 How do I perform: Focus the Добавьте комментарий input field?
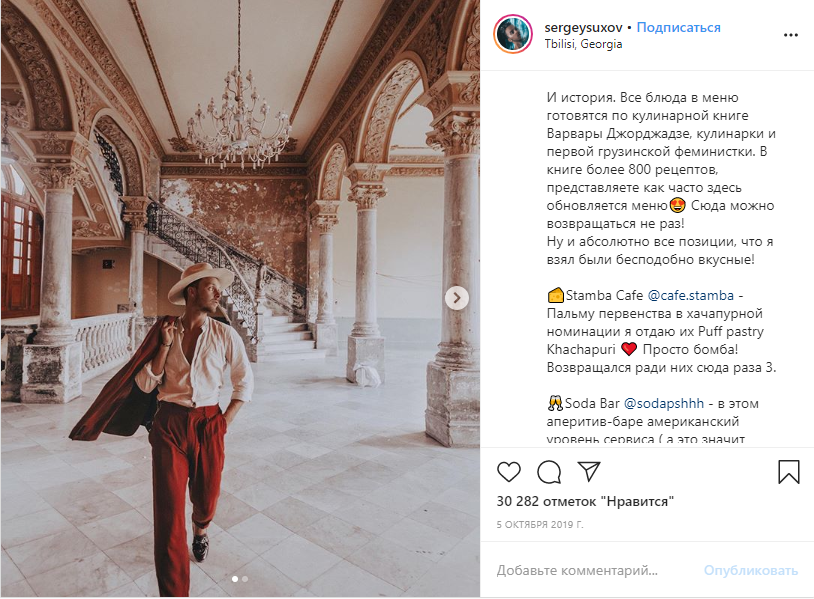(x=590, y=570)
